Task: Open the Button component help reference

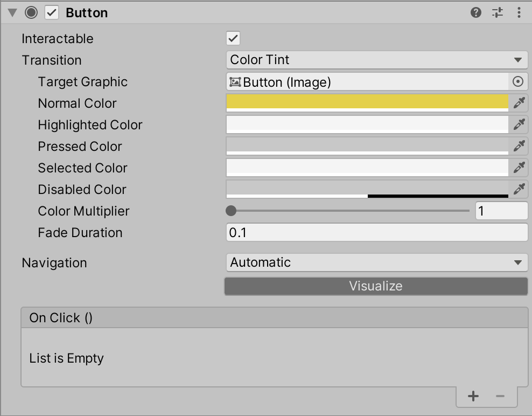Action: tap(475, 12)
